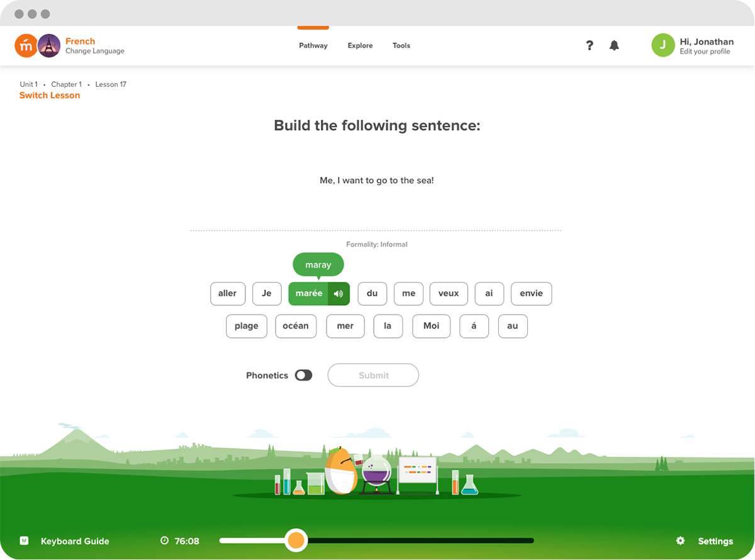Click the Switch Lesson link
Image resolution: width=755 pixels, height=560 pixels.
[x=50, y=95]
